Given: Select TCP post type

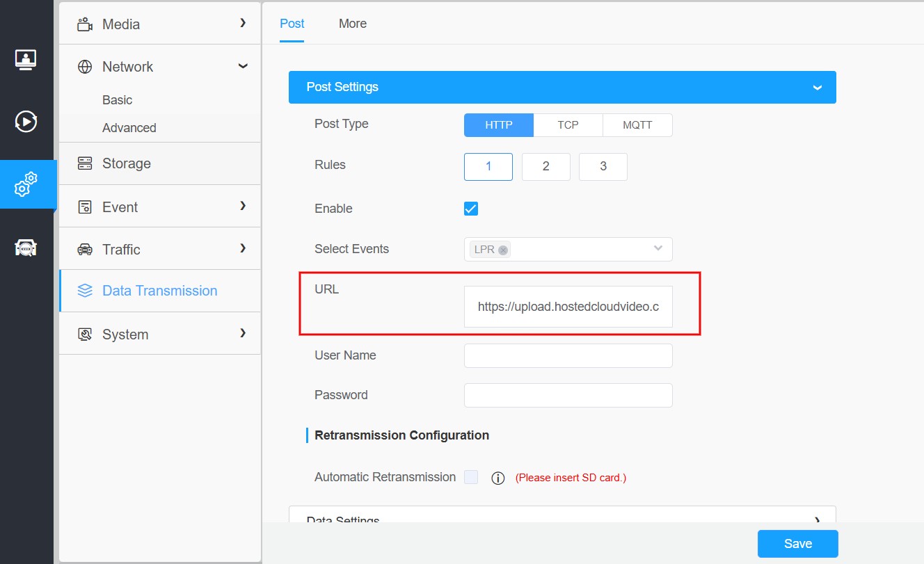Looking at the screenshot, I should [568, 125].
